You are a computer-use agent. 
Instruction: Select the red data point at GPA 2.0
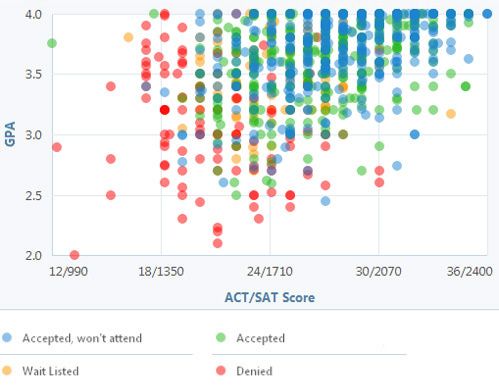74,255
